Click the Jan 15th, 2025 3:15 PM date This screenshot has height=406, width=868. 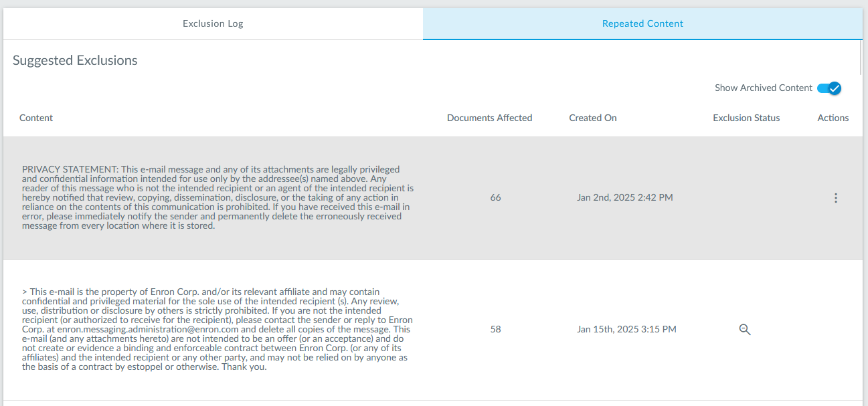(x=626, y=329)
